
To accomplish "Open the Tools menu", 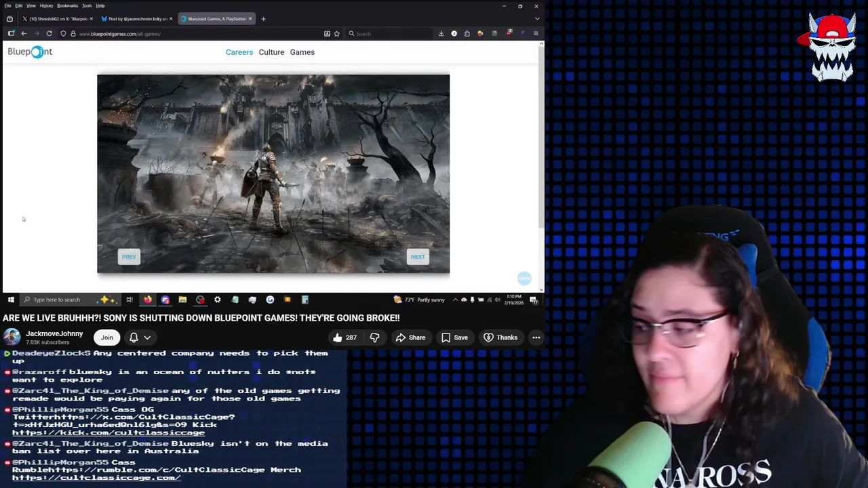I will tap(87, 5).
